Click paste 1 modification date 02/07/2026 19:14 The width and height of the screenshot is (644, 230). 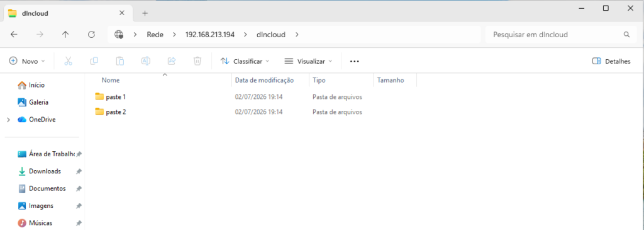click(x=258, y=96)
